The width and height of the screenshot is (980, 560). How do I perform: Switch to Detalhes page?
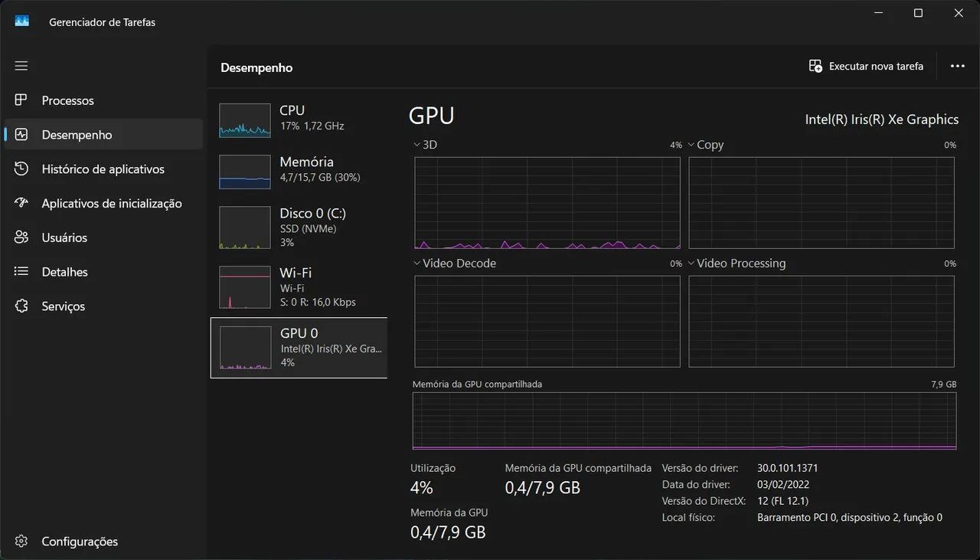coord(103,271)
